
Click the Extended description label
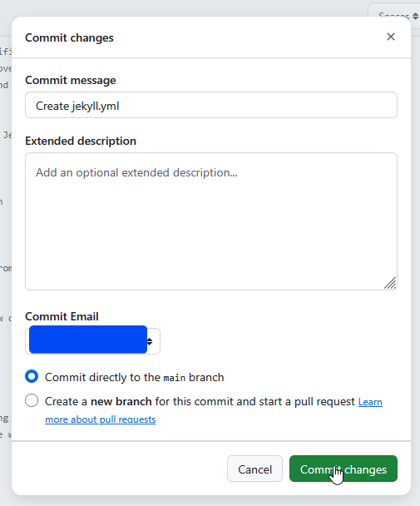click(81, 141)
